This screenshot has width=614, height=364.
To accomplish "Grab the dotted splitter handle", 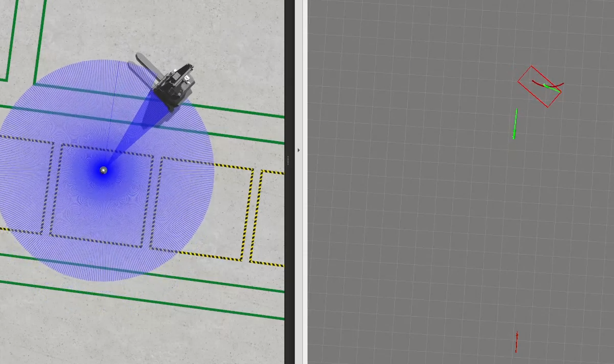I will [x=288, y=160].
